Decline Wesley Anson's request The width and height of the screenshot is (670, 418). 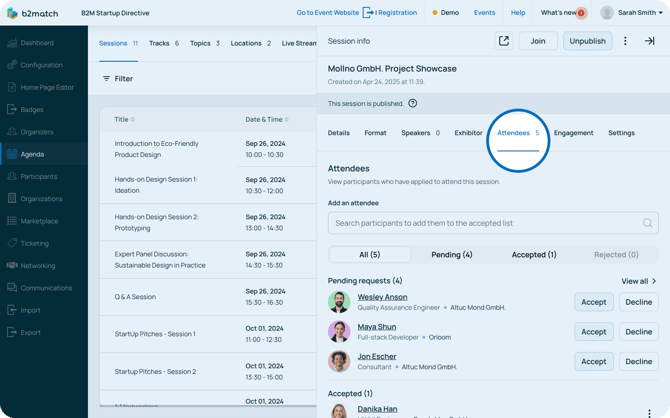tap(639, 302)
